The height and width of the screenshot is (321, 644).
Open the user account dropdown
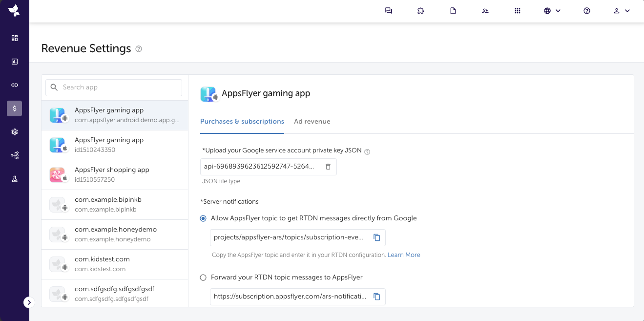point(622,11)
